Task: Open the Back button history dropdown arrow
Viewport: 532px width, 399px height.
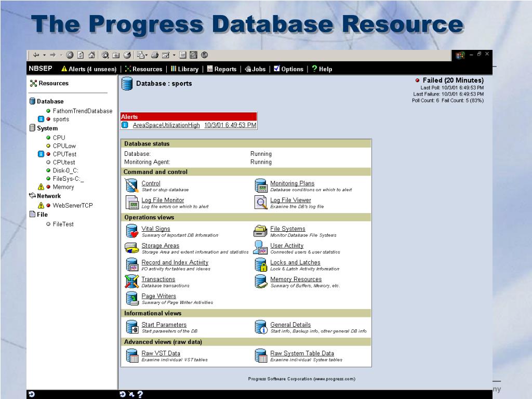Action: (45, 55)
